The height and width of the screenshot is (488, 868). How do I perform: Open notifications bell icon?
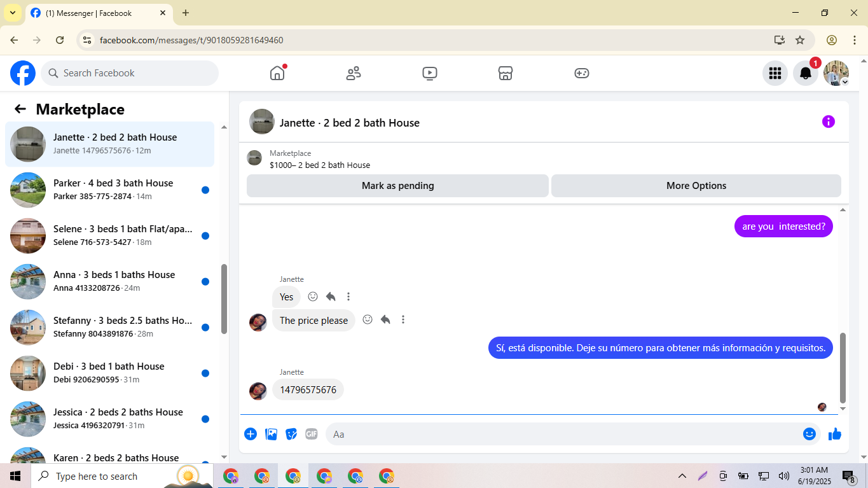806,73
